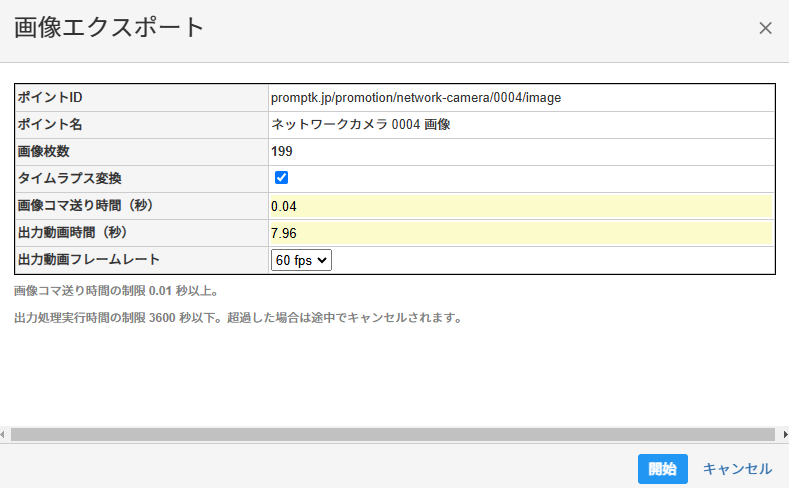Click the ポイントID row label
This screenshot has height=488, width=789.
click(x=50, y=97)
